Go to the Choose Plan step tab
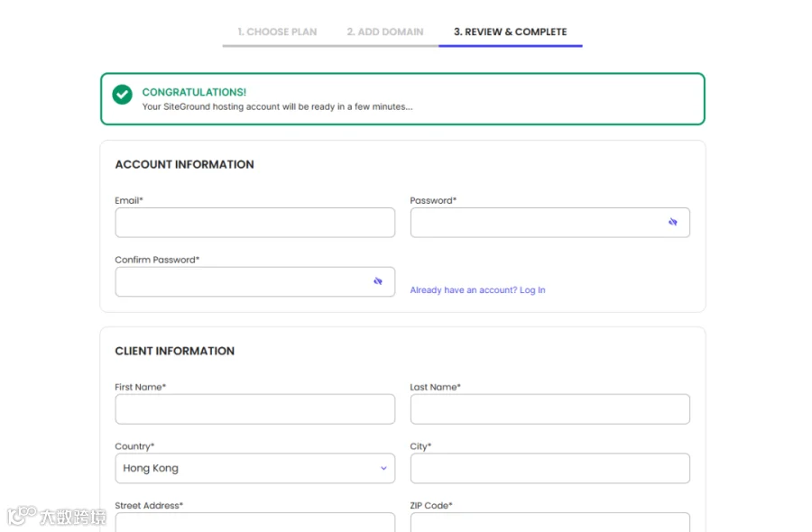 pyautogui.click(x=277, y=32)
